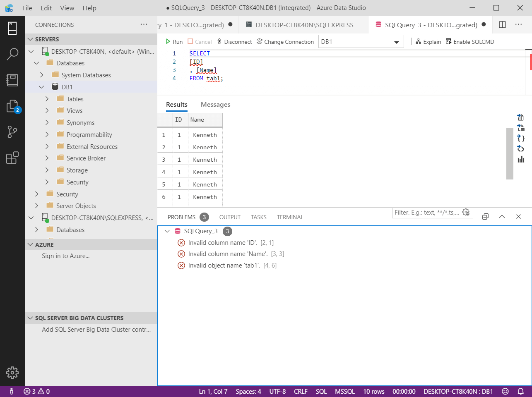
Task: Switch to the DESKTOP-CT8K40N\SQLEXPRESS editor tab
Action: coord(303,25)
